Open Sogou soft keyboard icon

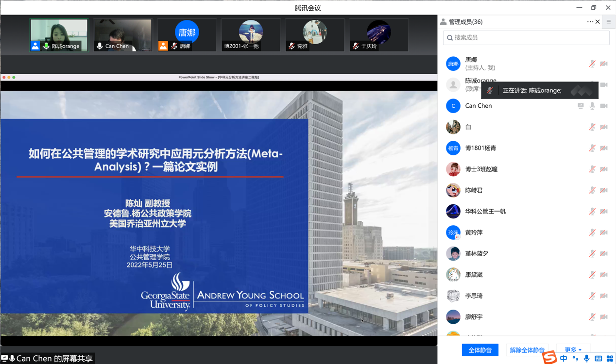click(x=599, y=359)
